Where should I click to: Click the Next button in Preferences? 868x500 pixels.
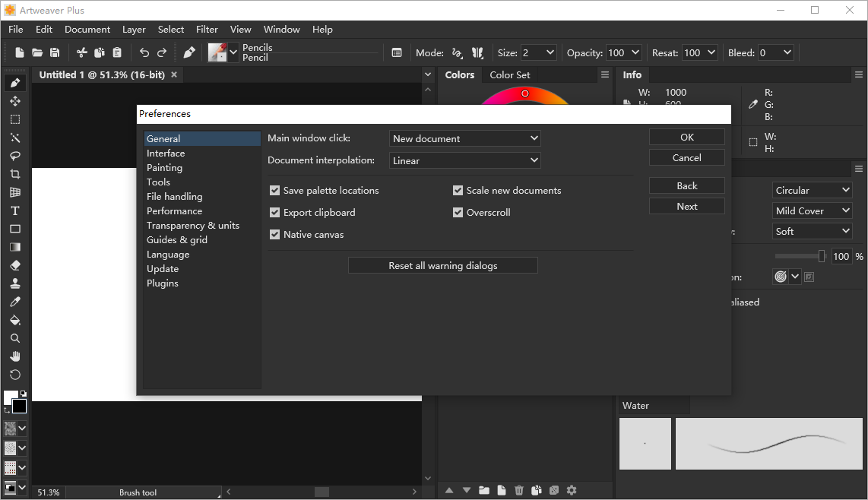686,206
